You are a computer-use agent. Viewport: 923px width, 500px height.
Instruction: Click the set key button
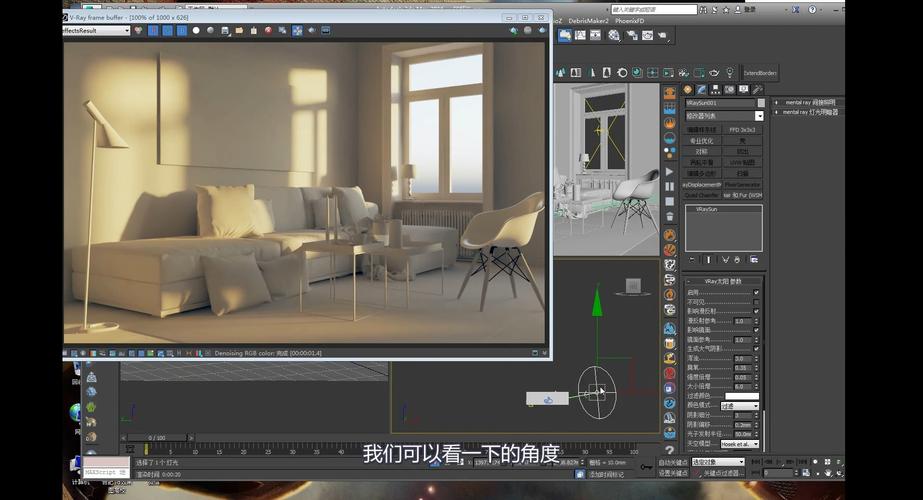(x=672, y=473)
